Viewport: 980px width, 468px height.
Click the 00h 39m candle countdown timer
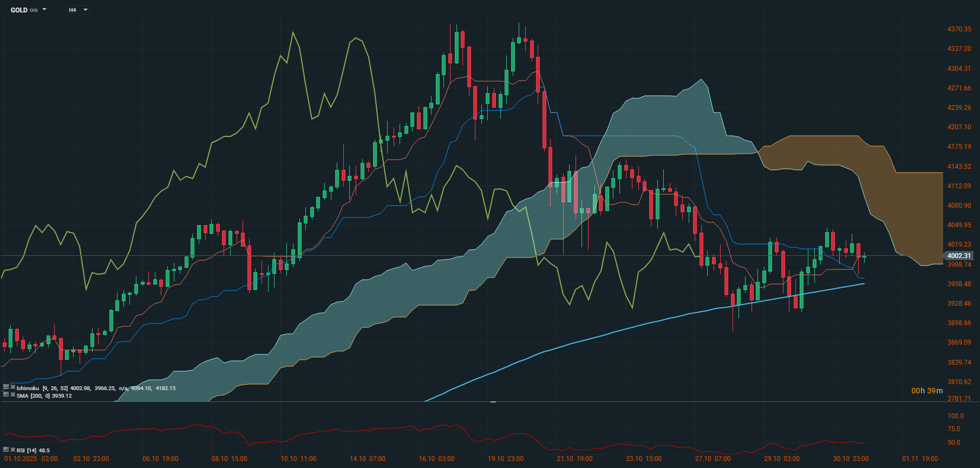click(x=926, y=391)
